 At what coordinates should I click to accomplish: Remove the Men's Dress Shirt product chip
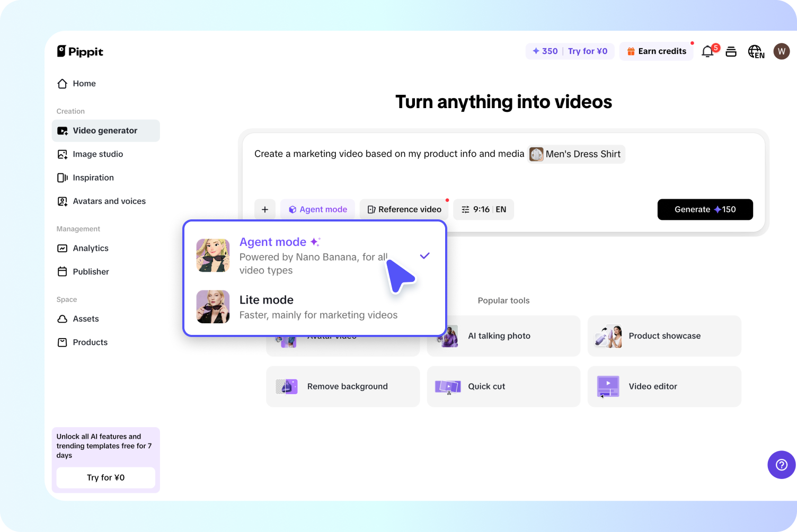(x=575, y=154)
